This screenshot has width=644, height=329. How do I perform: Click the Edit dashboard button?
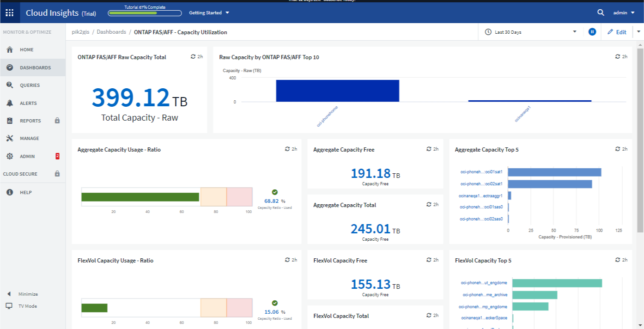tap(617, 32)
